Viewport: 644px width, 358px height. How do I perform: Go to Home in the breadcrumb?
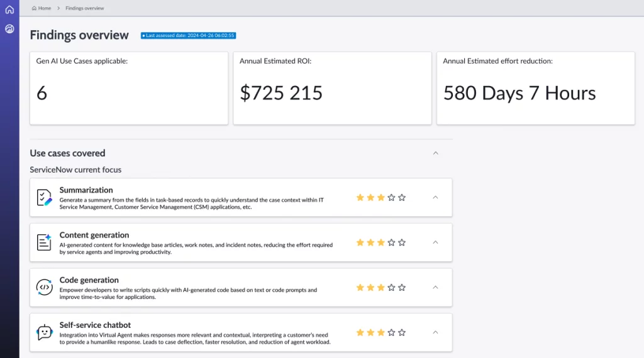[x=45, y=8]
